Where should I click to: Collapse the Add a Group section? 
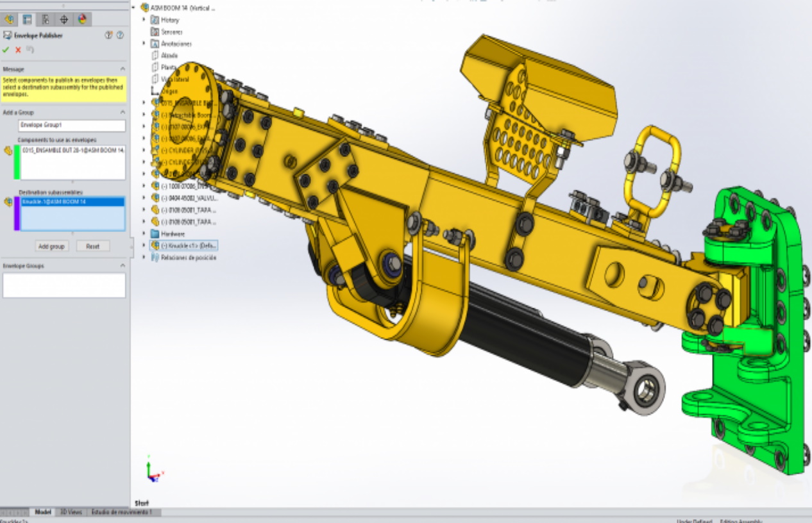122,112
